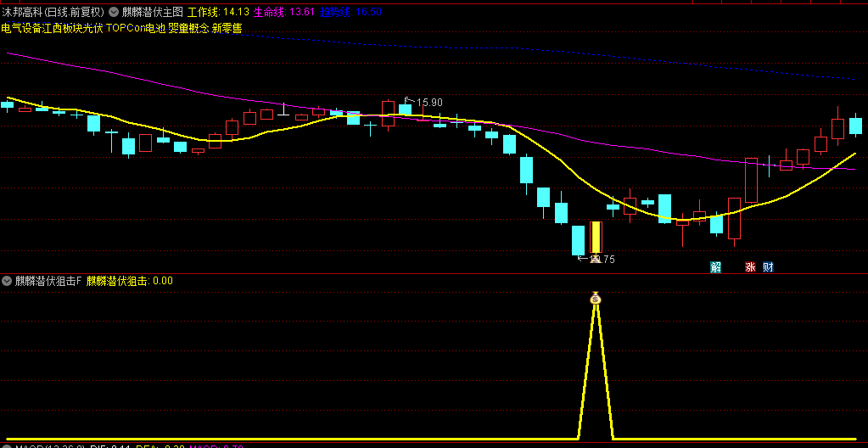The image size is (868, 448).
Task: Click the 趋势线: 16.50 value
Action: (x=350, y=12)
